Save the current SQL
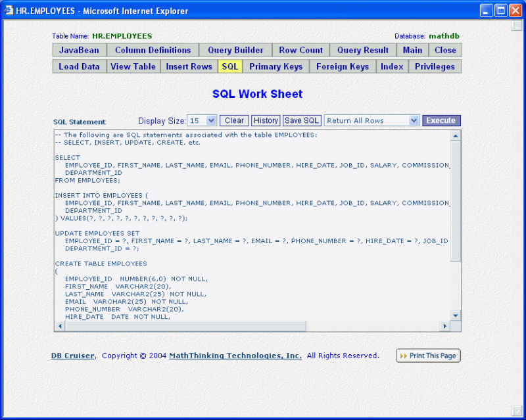 pos(302,120)
